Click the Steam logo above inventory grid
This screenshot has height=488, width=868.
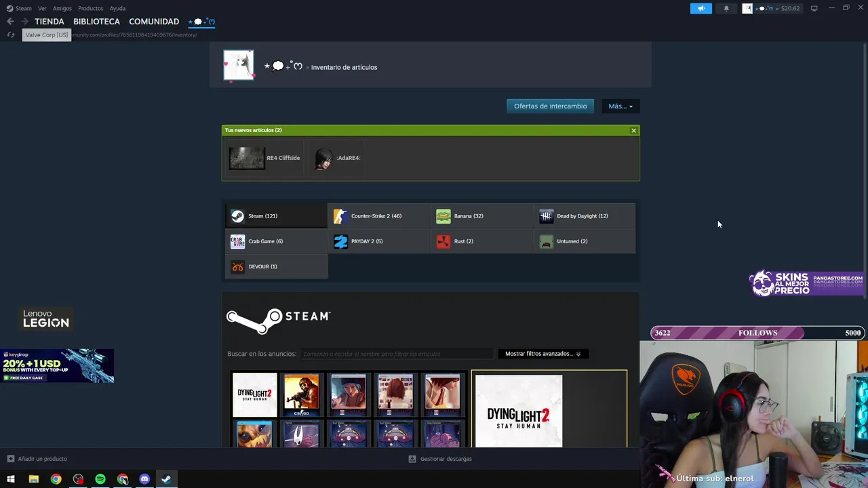coord(278,321)
